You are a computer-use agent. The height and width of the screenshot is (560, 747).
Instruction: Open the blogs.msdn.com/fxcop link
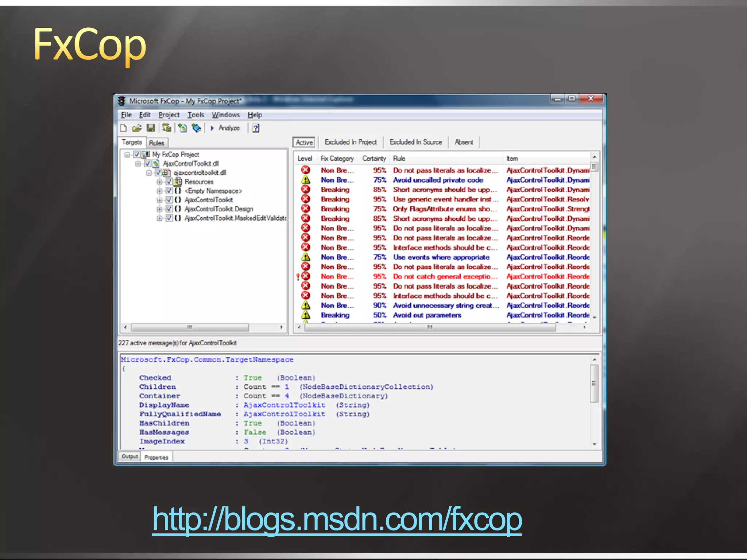[x=337, y=519]
